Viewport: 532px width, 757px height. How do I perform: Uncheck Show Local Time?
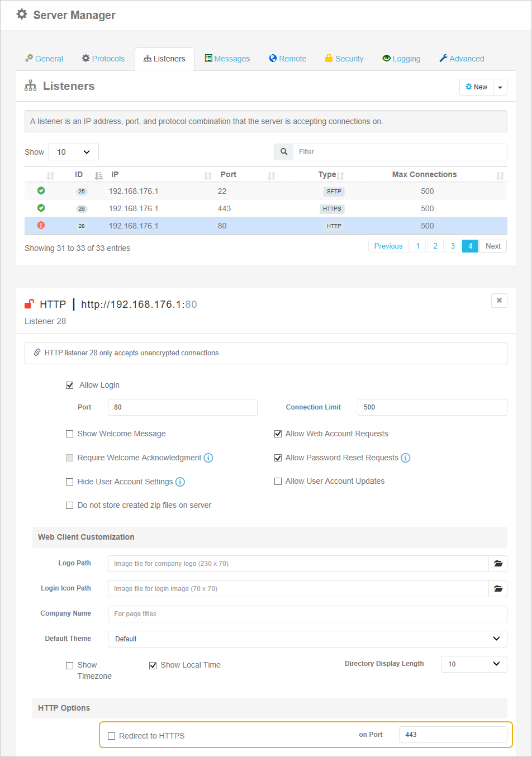pyautogui.click(x=153, y=665)
